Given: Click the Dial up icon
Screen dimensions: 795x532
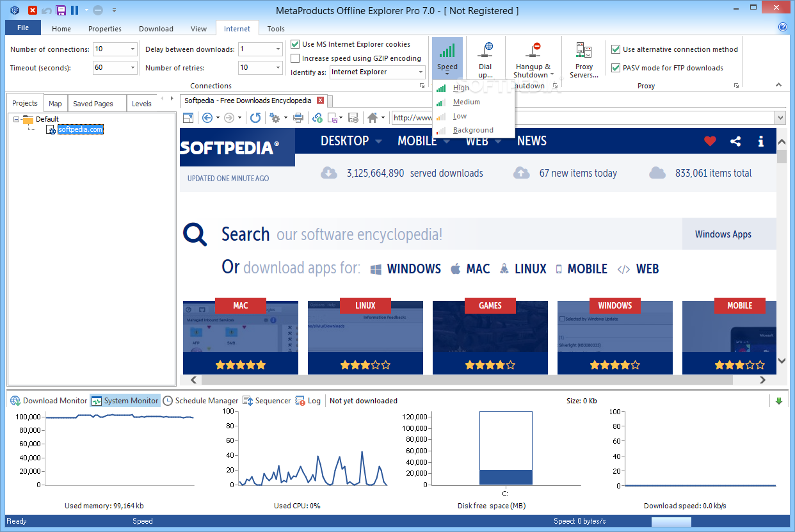Looking at the screenshot, I should click(486, 60).
